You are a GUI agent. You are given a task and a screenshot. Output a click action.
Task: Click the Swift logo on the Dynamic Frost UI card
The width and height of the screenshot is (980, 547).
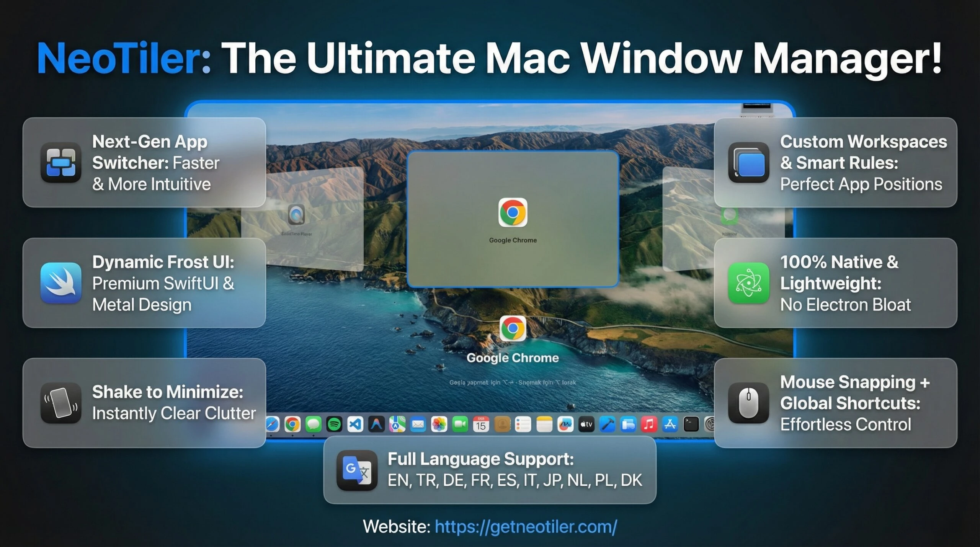61,284
